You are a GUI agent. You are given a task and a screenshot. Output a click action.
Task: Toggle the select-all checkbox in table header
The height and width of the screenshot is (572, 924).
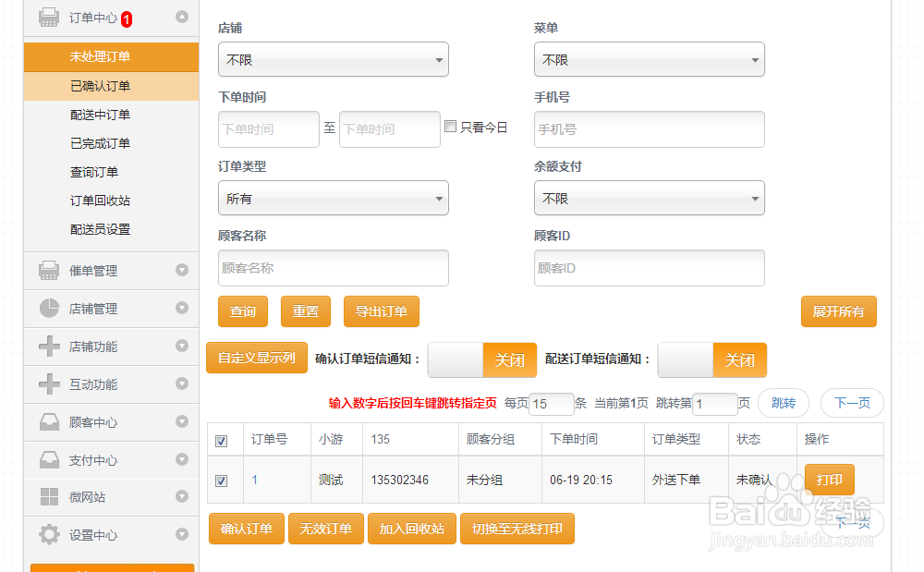click(222, 441)
